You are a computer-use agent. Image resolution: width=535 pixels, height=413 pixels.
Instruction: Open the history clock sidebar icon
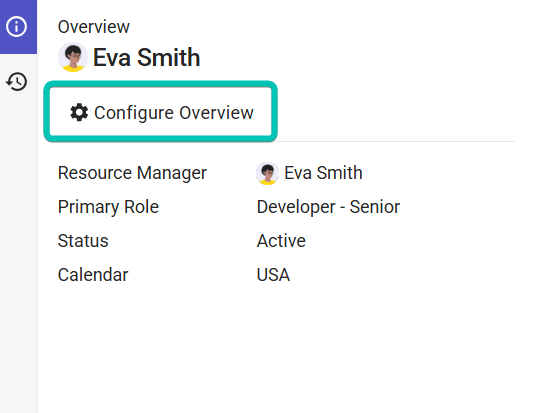(17, 82)
